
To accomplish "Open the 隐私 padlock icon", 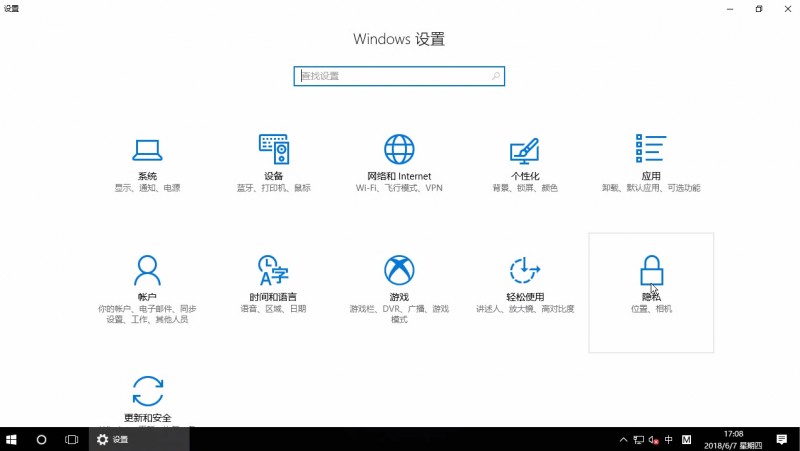I will point(651,270).
